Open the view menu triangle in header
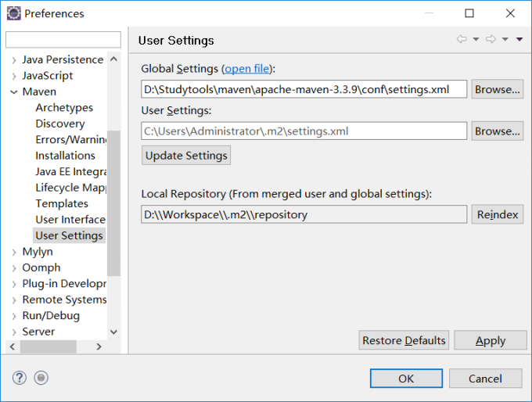532x402 pixels. click(x=519, y=40)
